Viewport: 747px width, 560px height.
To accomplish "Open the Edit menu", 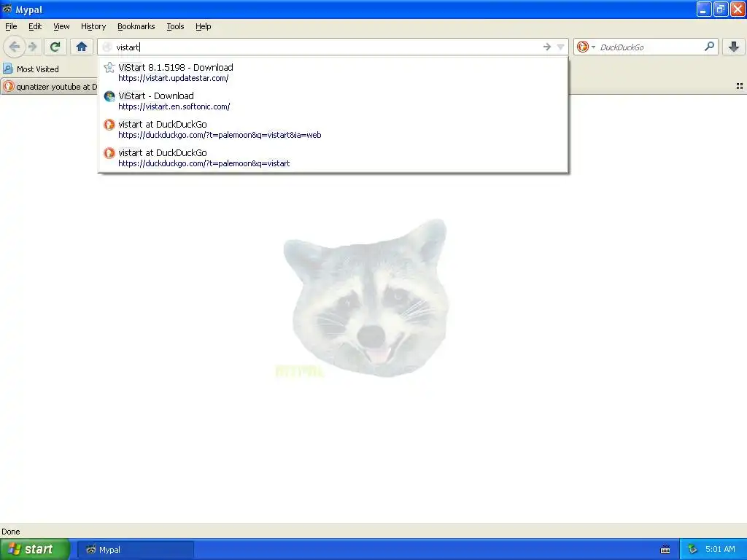I will tap(35, 26).
